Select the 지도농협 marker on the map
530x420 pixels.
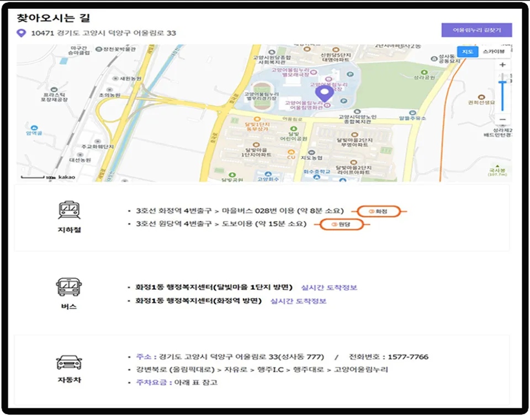311,153
